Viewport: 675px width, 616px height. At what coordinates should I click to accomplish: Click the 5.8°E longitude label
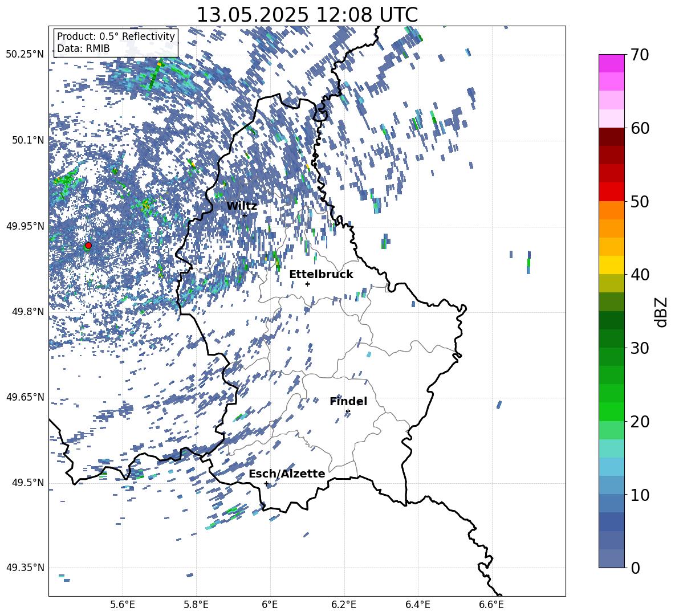(196, 605)
